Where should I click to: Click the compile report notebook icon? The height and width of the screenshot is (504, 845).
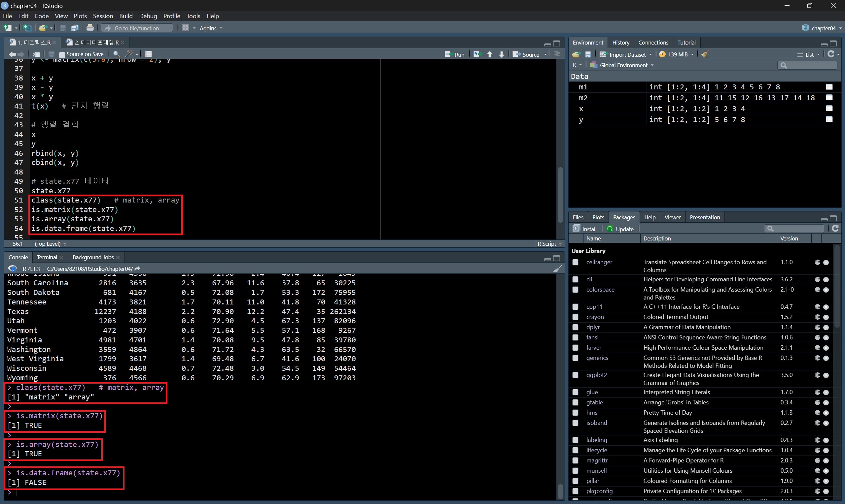click(x=149, y=54)
